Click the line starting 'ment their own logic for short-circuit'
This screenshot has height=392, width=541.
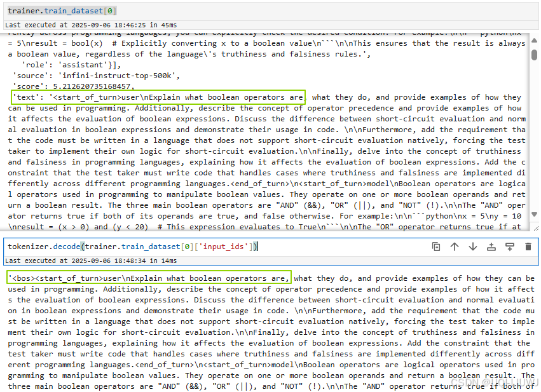271,332
